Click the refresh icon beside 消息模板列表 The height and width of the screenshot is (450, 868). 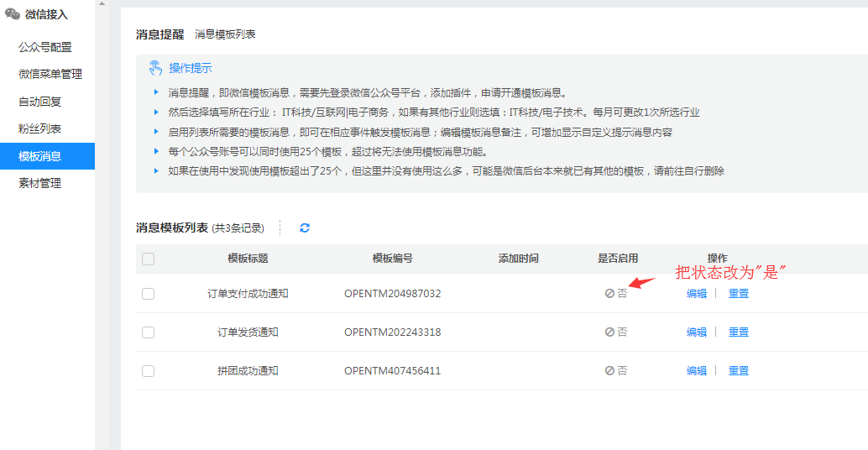[305, 228]
